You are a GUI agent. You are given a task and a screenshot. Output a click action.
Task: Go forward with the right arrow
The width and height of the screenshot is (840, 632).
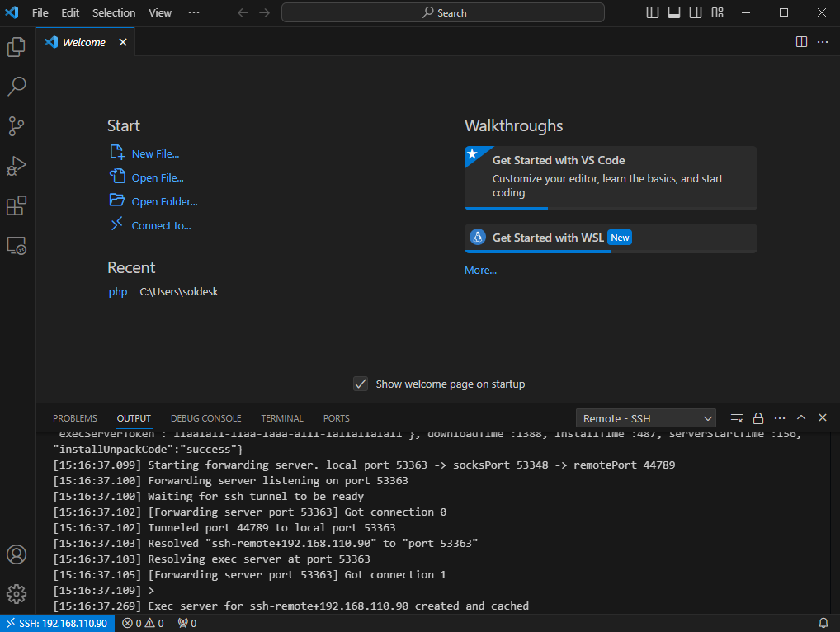click(265, 12)
